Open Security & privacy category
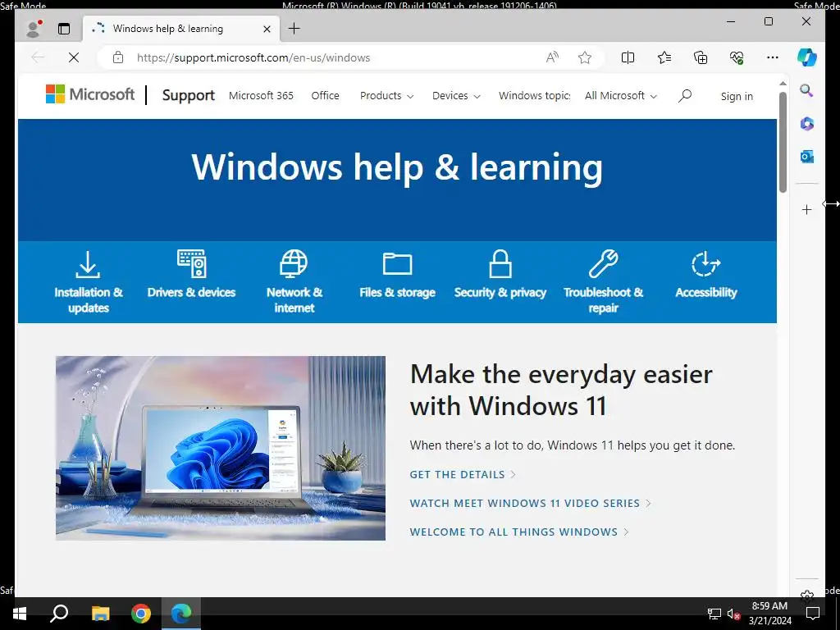 (x=500, y=274)
